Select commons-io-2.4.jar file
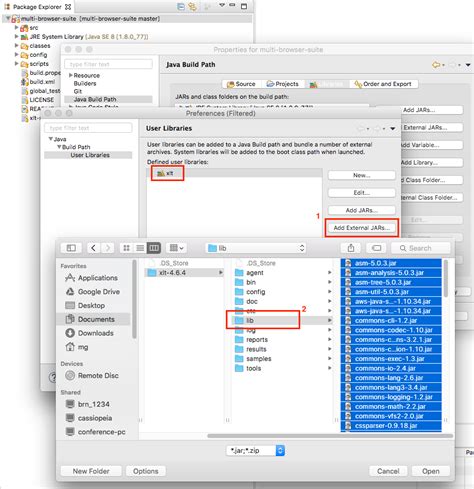The image size is (474, 489). point(391,368)
